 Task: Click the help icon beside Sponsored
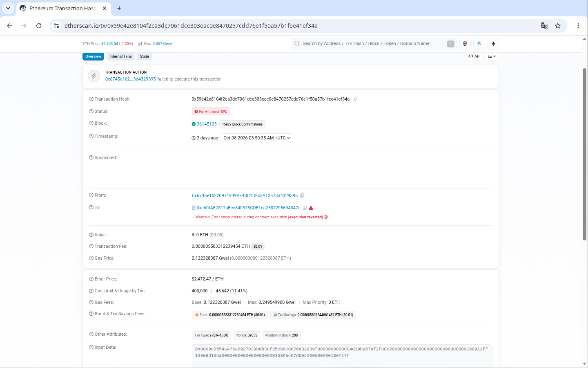[x=91, y=157]
